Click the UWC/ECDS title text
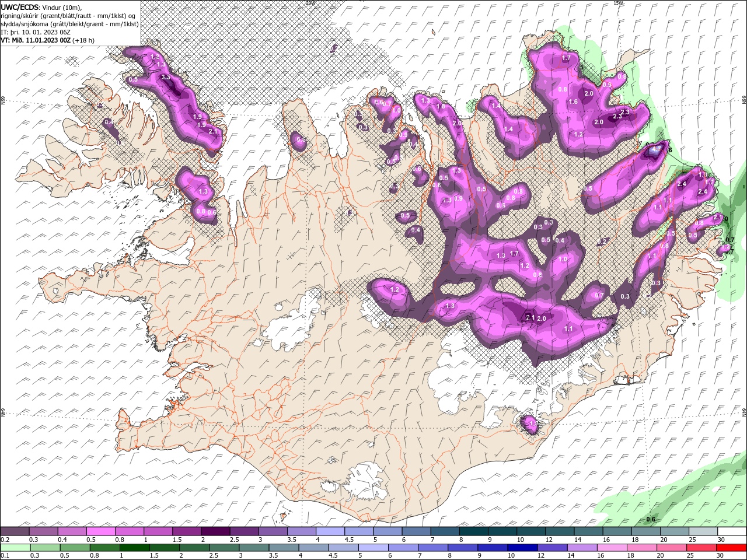Image resolution: width=747 pixels, height=560 pixels. [20, 6]
